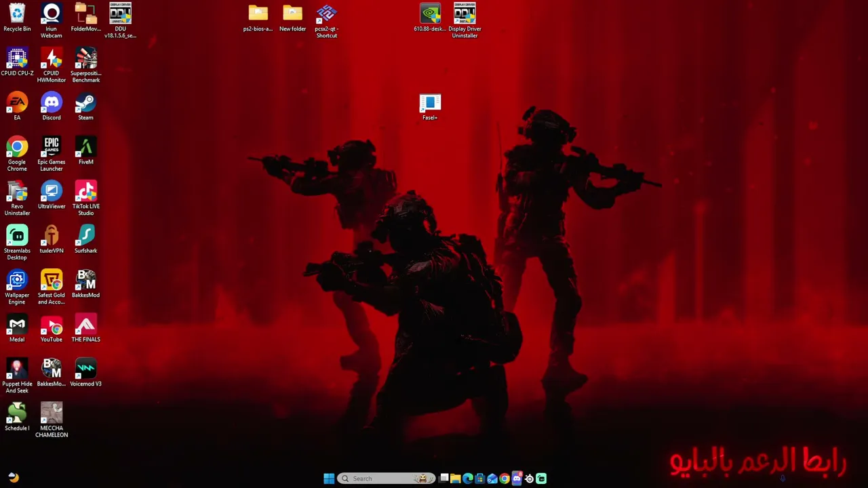Viewport: 868px width, 488px height.
Task: Select the Google Chrome desktop shortcut
Action: coord(17,155)
